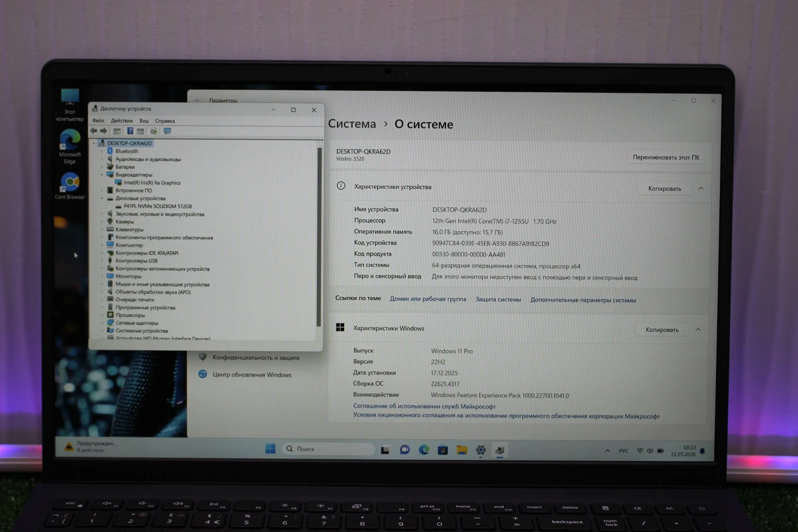
Task: Expand the Bluetooth node
Action: [x=102, y=151]
